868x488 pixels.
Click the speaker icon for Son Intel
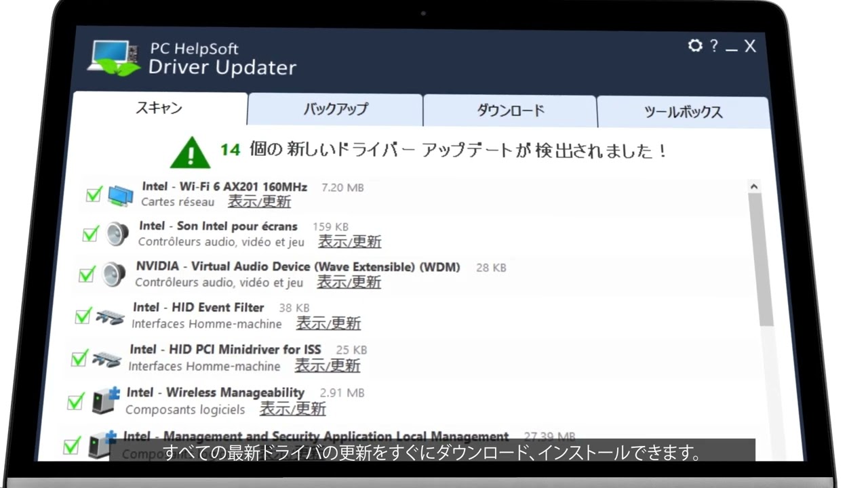pos(117,235)
